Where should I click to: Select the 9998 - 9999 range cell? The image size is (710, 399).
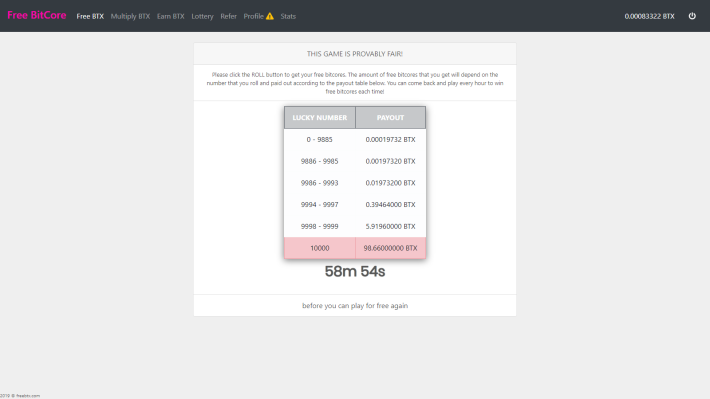coord(320,226)
